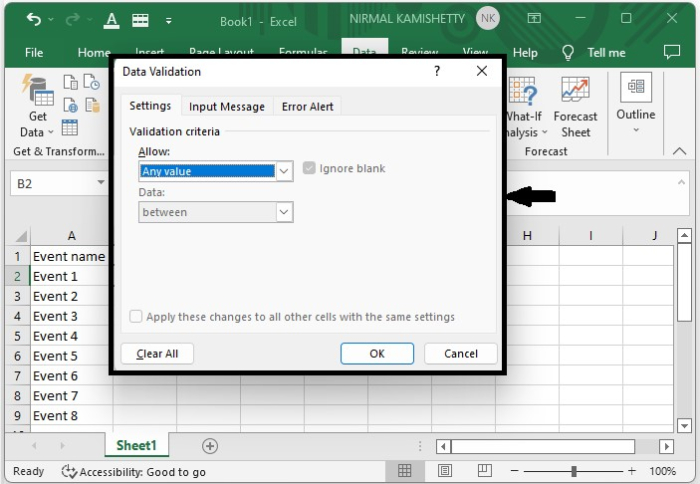Click the 100% zoom level
Viewport: 700px width, 484px height.
tap(662, 471)
